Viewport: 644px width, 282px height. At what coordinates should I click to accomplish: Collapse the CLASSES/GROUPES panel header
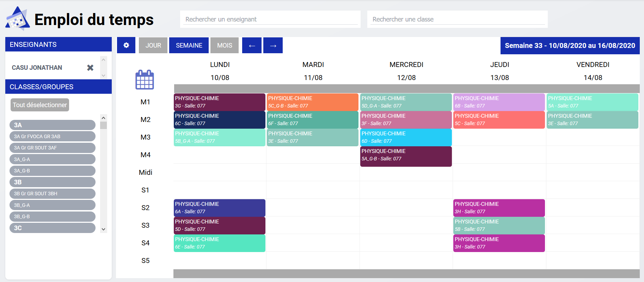(x=59, y=87)
